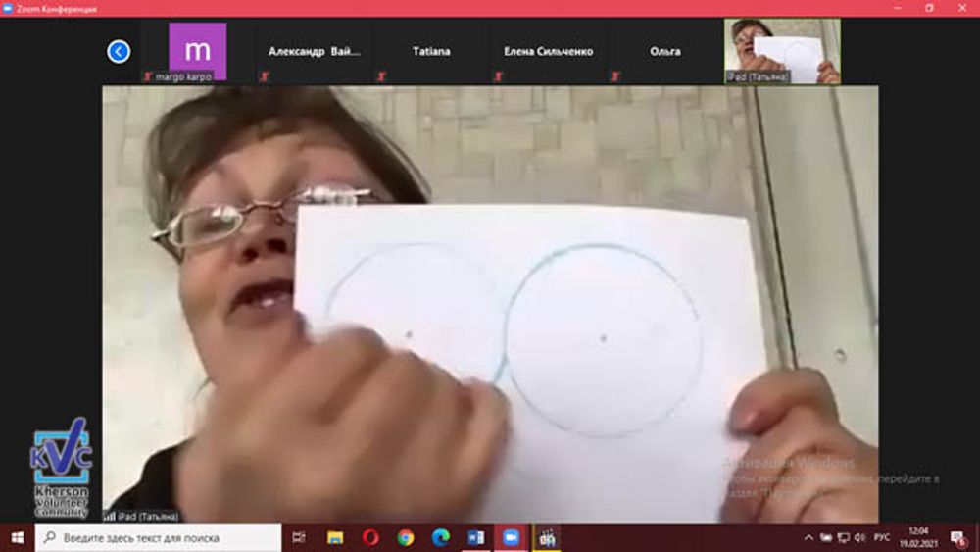Screen dimensions: 980x552
Task: Click the blue back arrow in participant strip
Action: pyautogui.click(x=119, y=51)
